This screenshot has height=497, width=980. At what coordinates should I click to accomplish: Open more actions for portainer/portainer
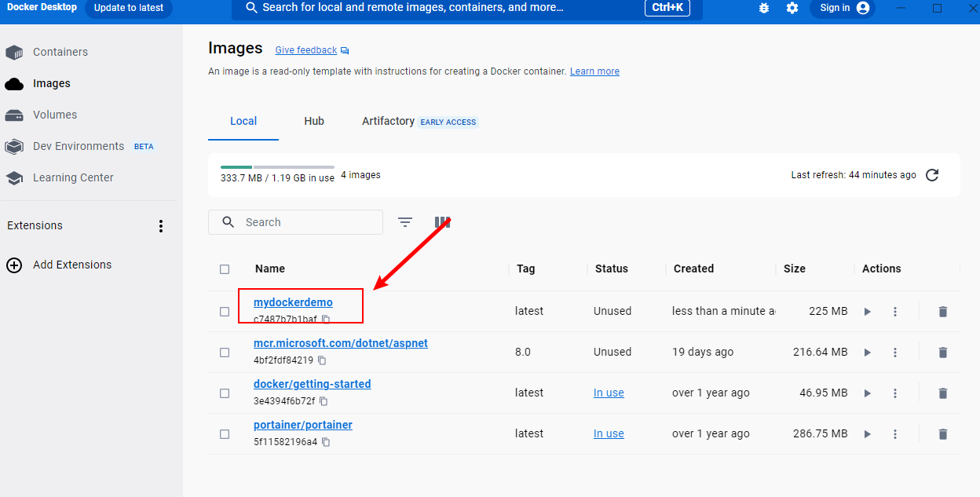[895, 434]
